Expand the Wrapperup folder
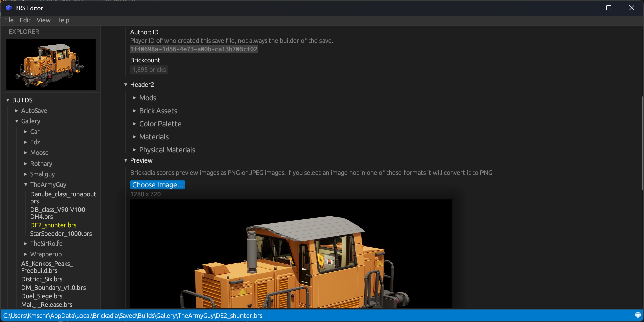 pyautogui.click(x=25, y=254)
